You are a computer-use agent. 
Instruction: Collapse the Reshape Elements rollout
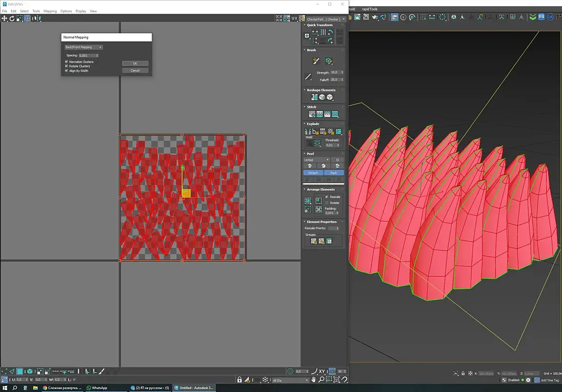point(305,90)
